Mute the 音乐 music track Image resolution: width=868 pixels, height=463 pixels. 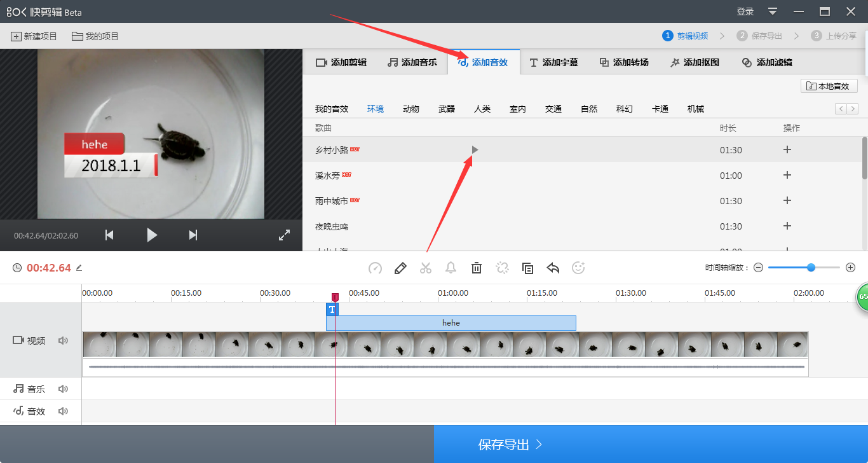(63, 389)
